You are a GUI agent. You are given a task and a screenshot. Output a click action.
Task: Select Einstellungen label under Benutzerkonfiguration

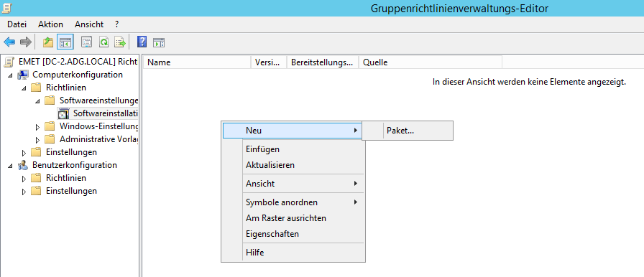tap(71, 191)
